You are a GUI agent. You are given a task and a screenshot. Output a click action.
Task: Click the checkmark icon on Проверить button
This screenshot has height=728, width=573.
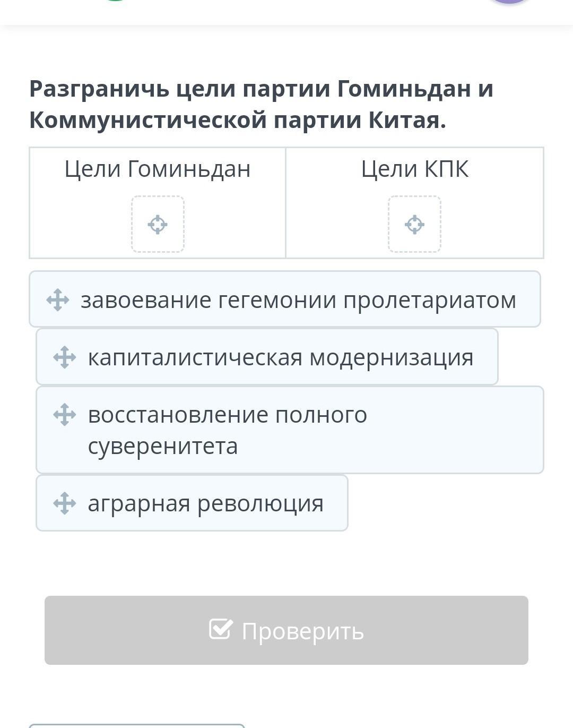click(221, 629)
